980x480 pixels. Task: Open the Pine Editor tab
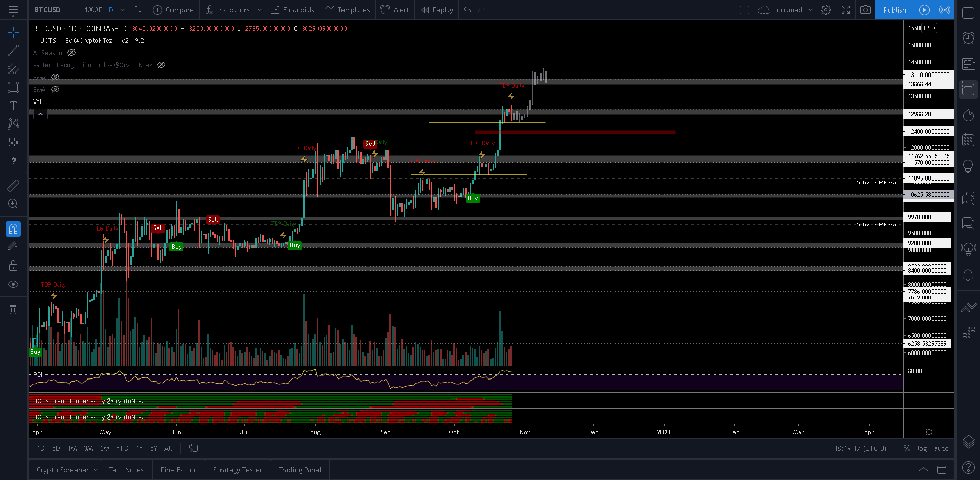click(178, 470)
